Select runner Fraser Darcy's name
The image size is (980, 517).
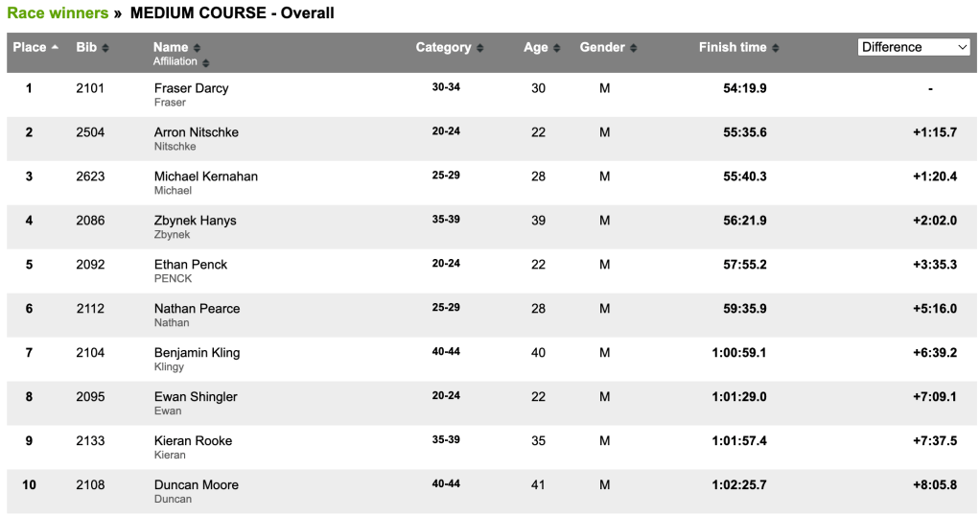coord(192,88)
